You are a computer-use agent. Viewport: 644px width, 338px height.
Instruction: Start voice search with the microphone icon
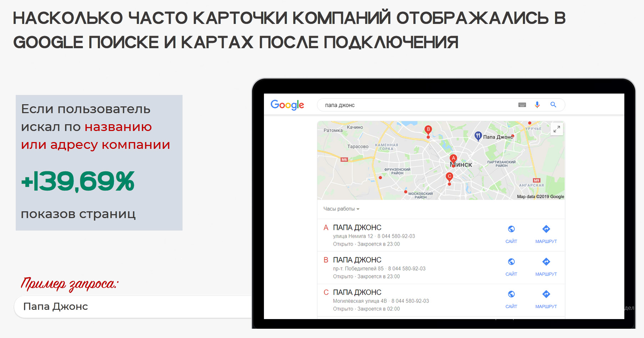537,105
